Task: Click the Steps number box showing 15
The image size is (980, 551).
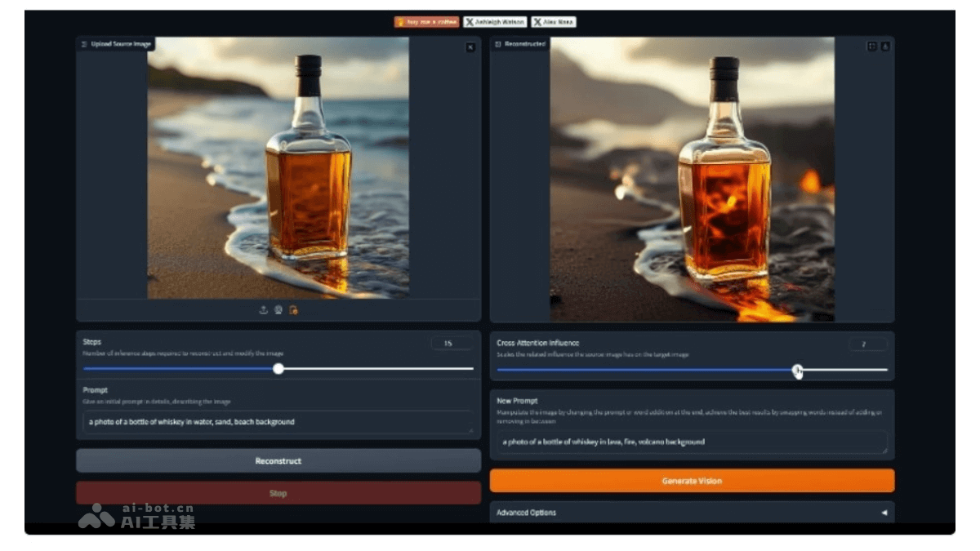Action: [x=450, y=344]
